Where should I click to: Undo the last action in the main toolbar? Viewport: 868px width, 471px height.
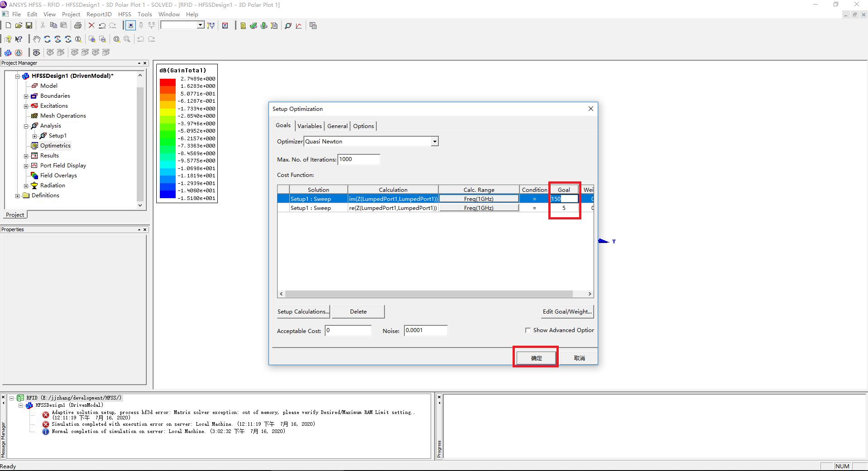point(102,26)
